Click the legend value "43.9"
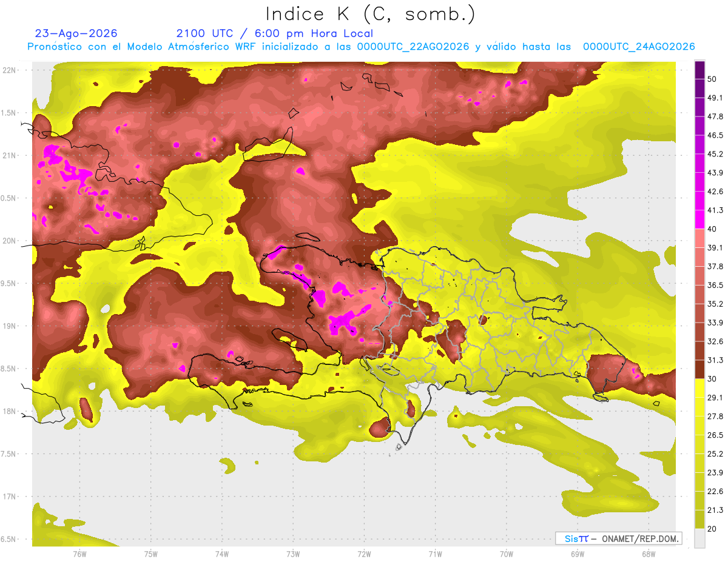Screen dimensions: 728x562 coord(715,173)
